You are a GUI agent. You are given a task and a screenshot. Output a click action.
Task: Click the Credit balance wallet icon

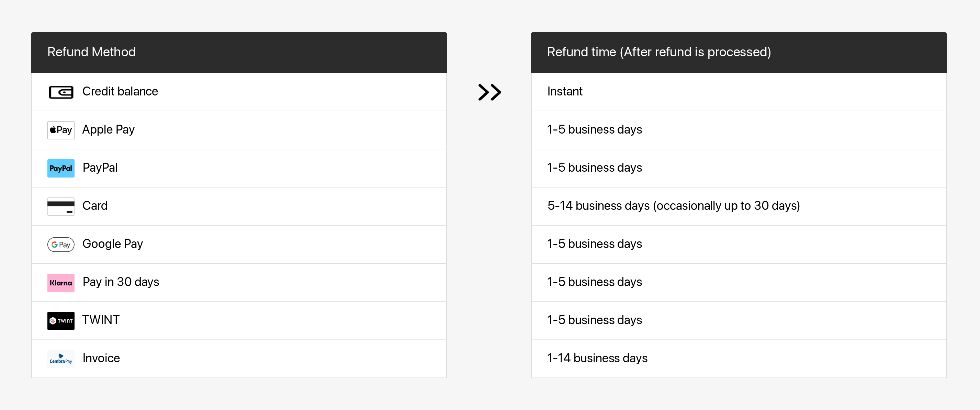(61, 92)
